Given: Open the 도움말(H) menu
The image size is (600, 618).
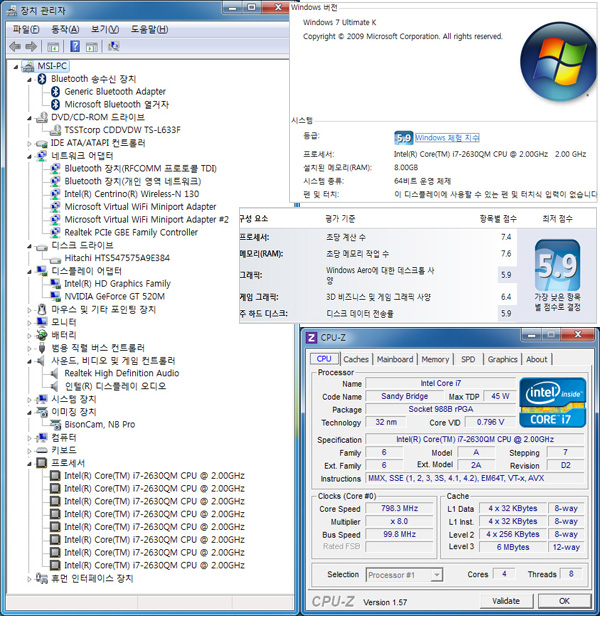Looking at the screenshot, I should pos(149,29).
